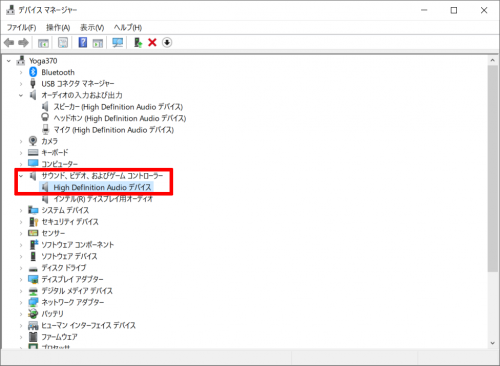This screenshot has height=366, width=500.
Task: Expand USB コネクタ マネージャー category
Action: (x=21, y=84)
